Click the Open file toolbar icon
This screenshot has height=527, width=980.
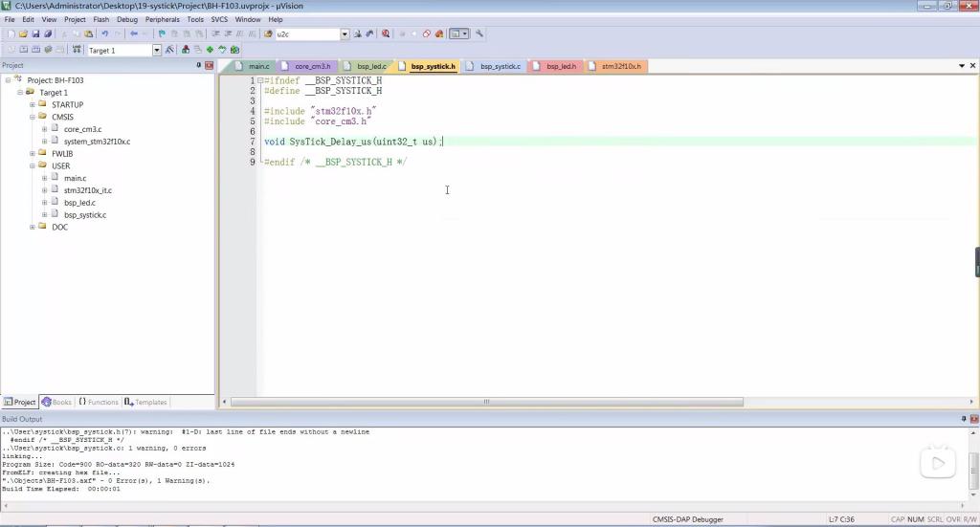click(23, 34)
